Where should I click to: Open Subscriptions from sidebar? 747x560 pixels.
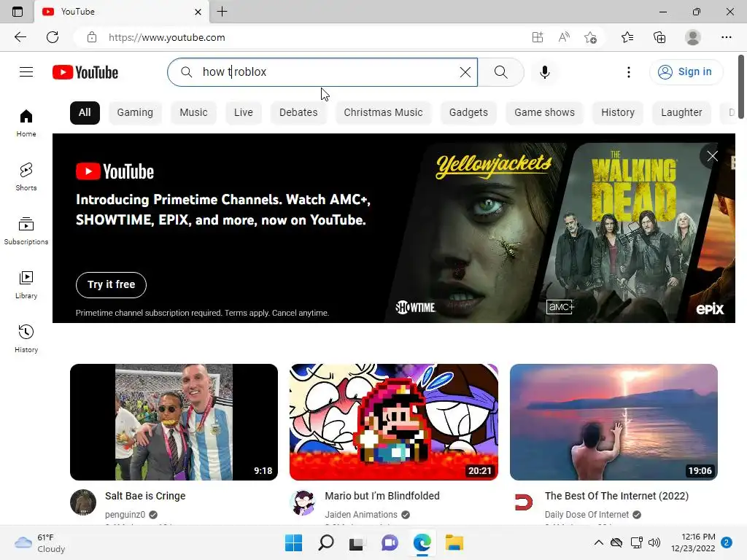point(26,230)
